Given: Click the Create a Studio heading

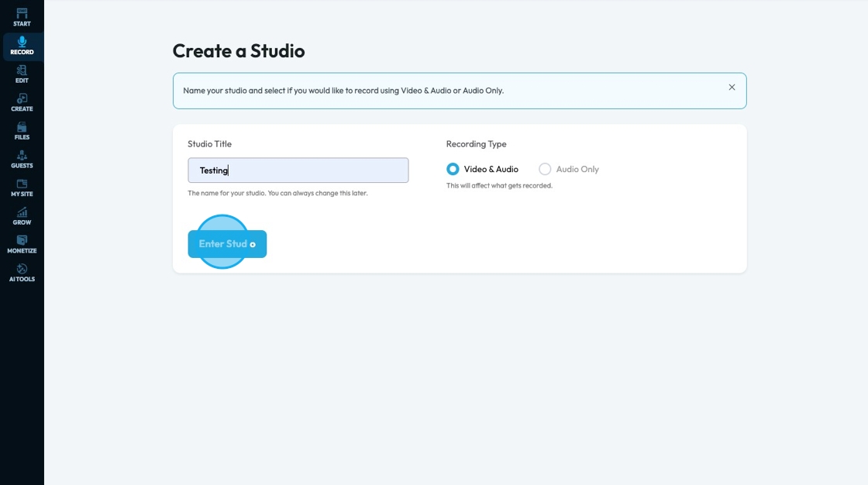Looking at the screenshot, I should pos(239,51).
